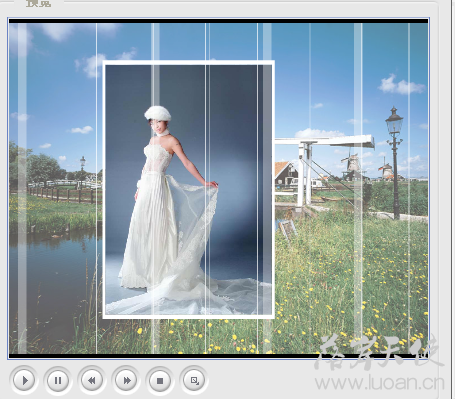This screenshot has height=399, width=455.
Task: Pause the preview playback
Action: 58,380
